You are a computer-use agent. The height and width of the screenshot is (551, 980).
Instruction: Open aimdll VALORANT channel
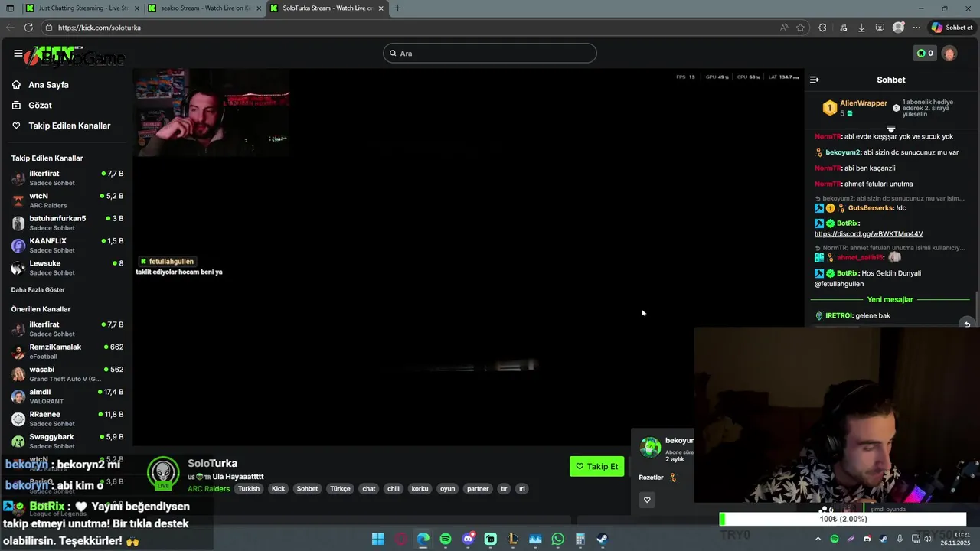67,396
